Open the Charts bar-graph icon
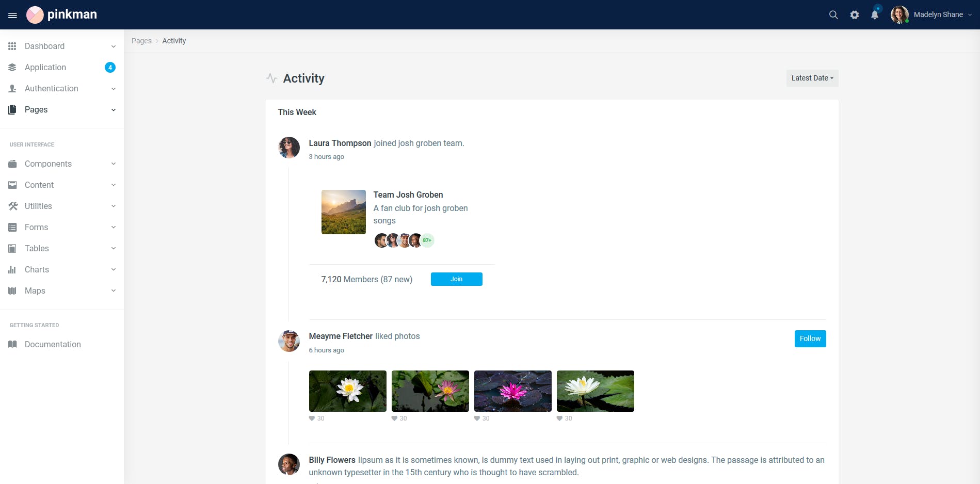The width and height of the screenshot is (980, 484). click(12, 269)
